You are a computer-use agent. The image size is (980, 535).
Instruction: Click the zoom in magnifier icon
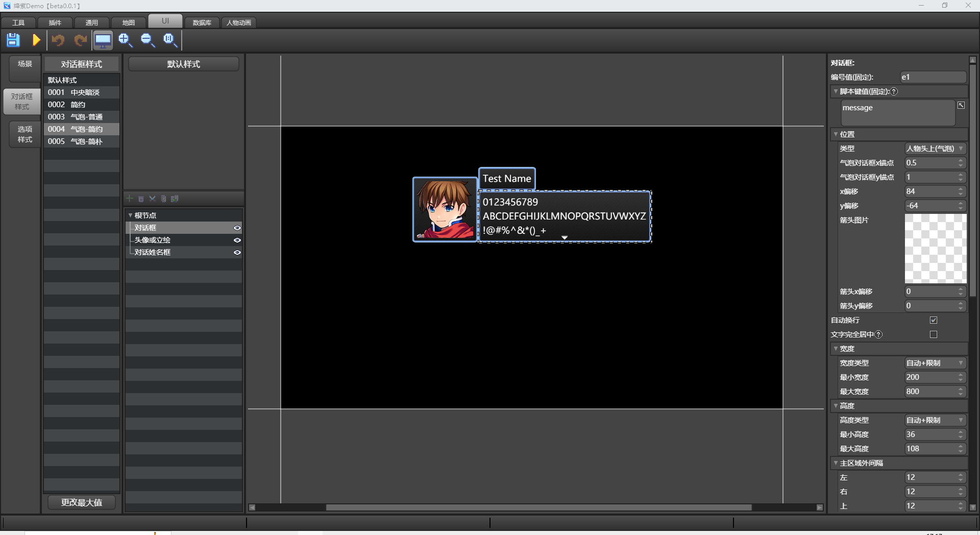point(126,40)
